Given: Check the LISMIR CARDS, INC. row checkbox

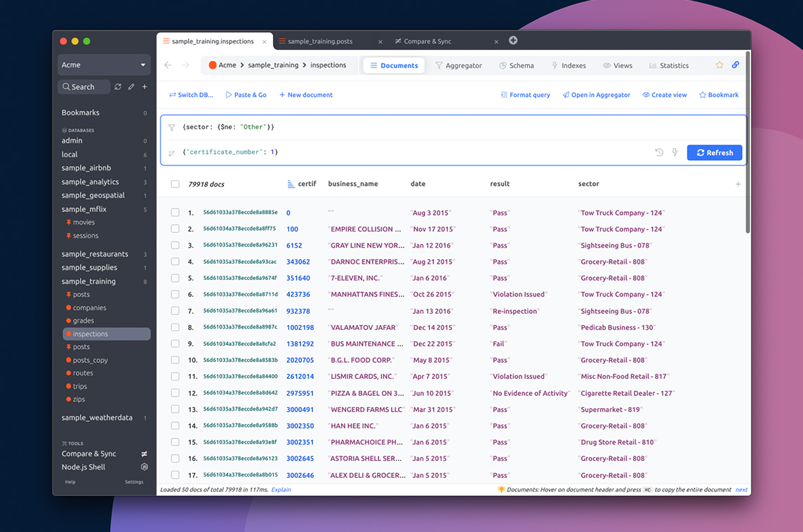Looking at the screenshot, I should [175, 376].
